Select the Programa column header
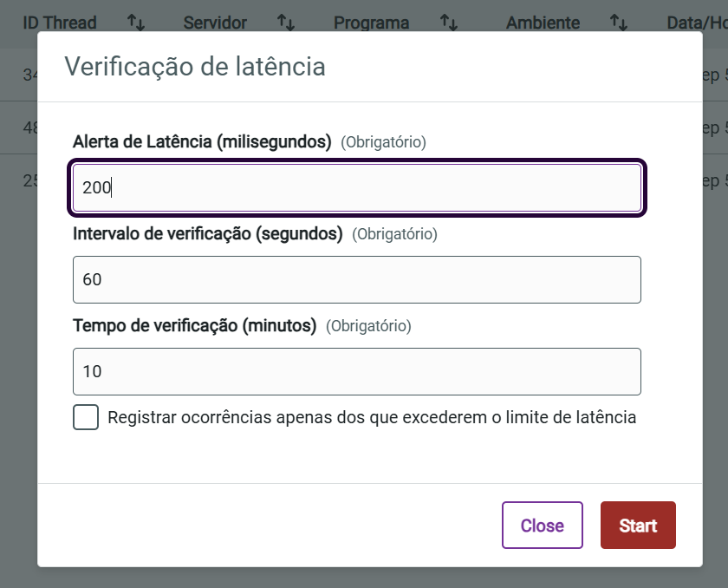Viewport: 728px width, 588px height. click(371, 23)
